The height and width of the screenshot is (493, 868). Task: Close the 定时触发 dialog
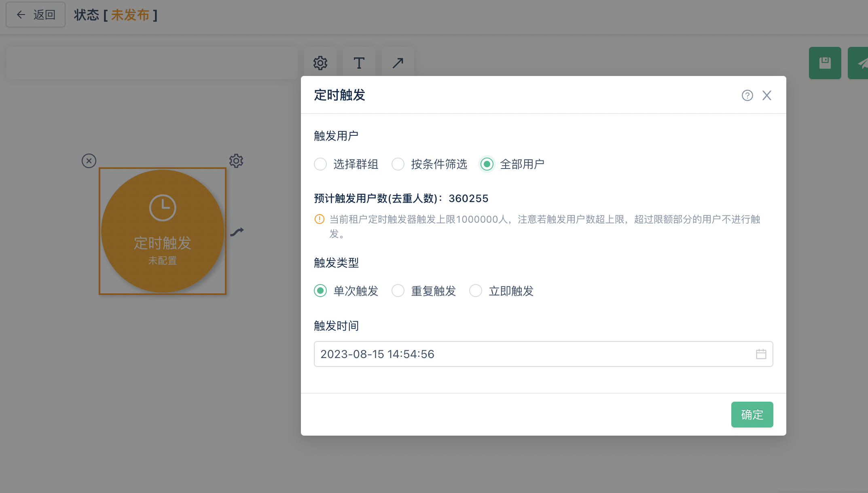[x=767, y=95]
